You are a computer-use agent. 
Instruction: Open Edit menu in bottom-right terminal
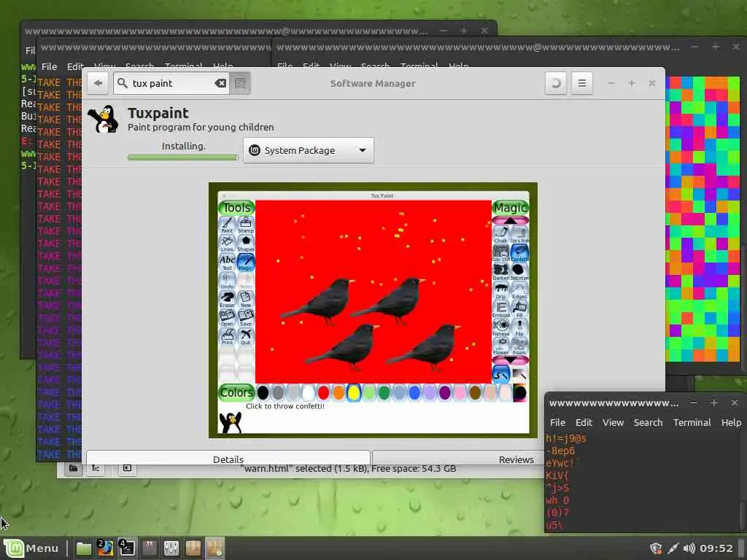(x=584, y=422)
